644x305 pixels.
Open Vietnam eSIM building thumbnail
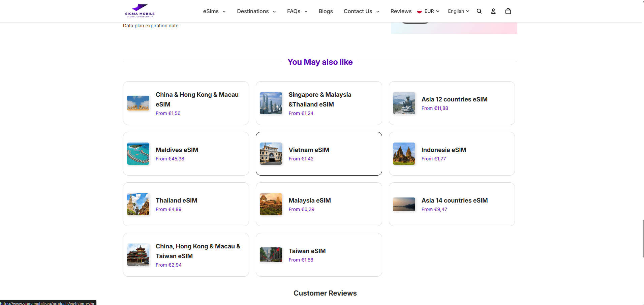[x=271, y=154]
